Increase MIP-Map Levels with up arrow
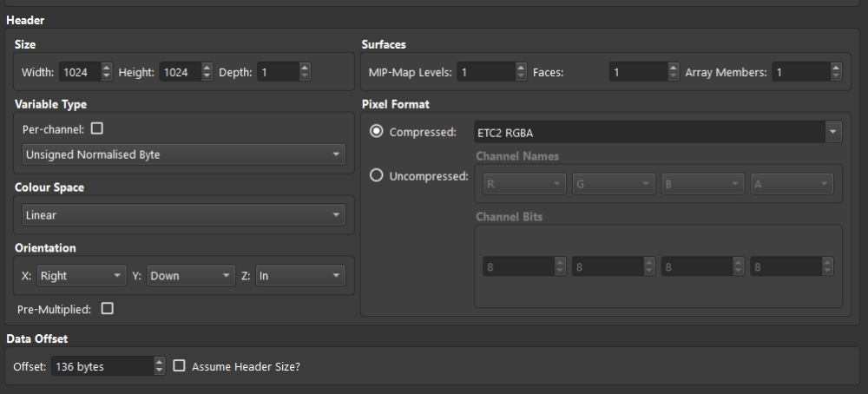 pos(521,68)
